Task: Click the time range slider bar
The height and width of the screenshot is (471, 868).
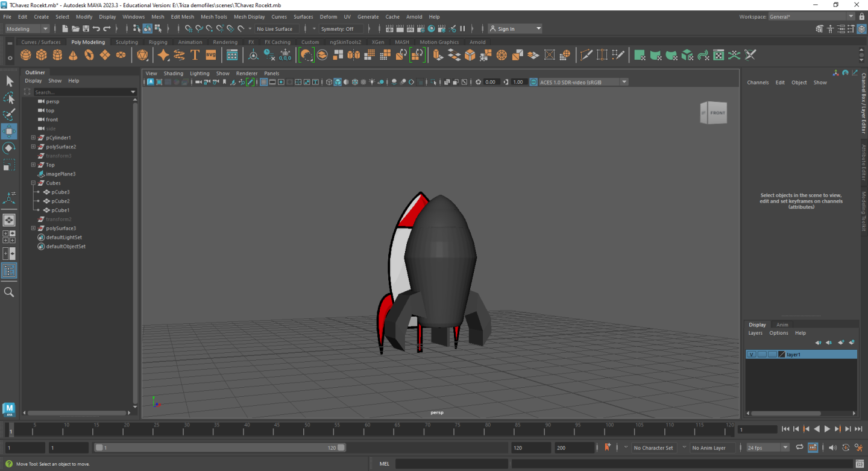Action: pos(220,447)
